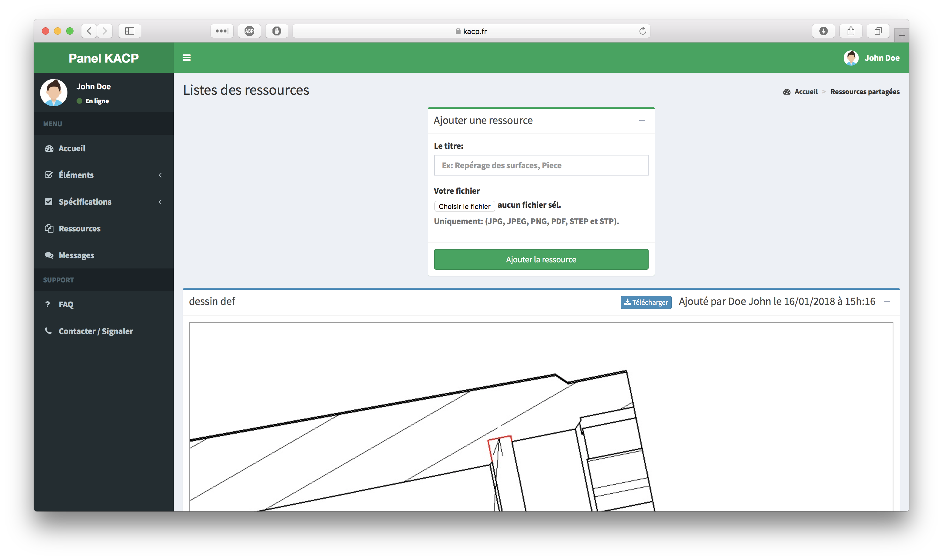
Task: Click the AdBlock Plus toolbar icon
Action: (249, 31)
